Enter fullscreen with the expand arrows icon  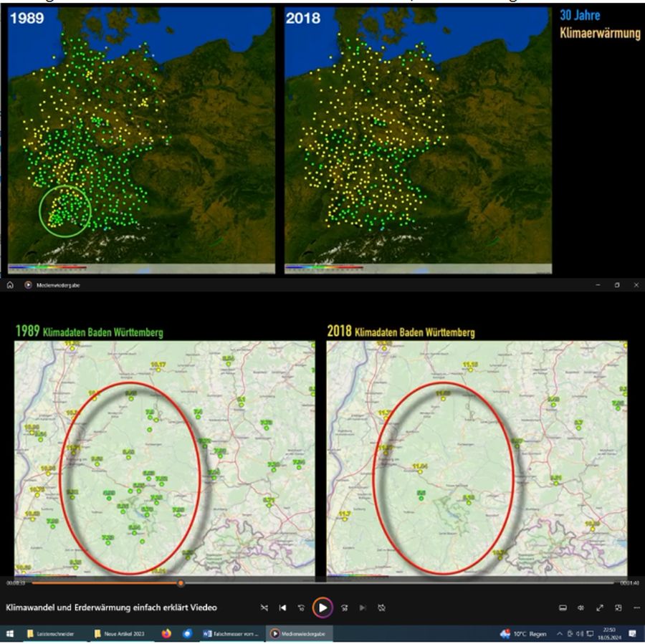pyautogui.click(x=600, y=607)
